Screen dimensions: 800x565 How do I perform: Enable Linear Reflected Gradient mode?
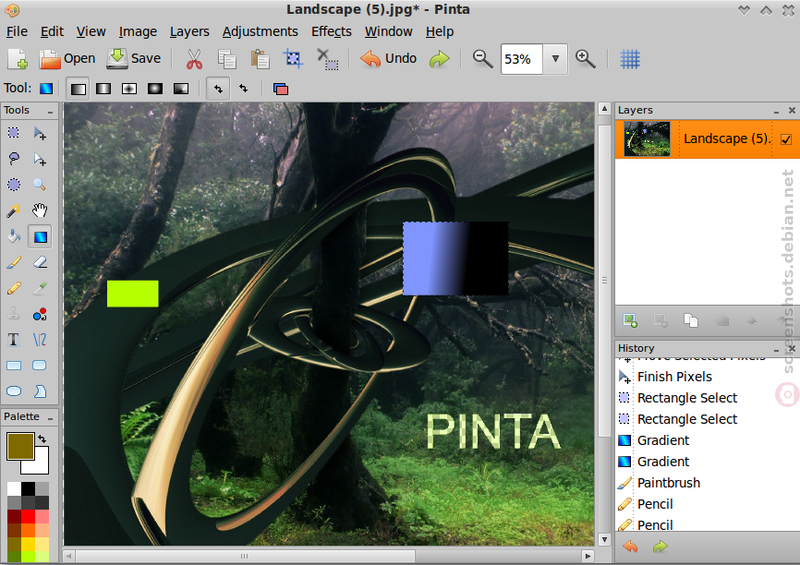104,89
